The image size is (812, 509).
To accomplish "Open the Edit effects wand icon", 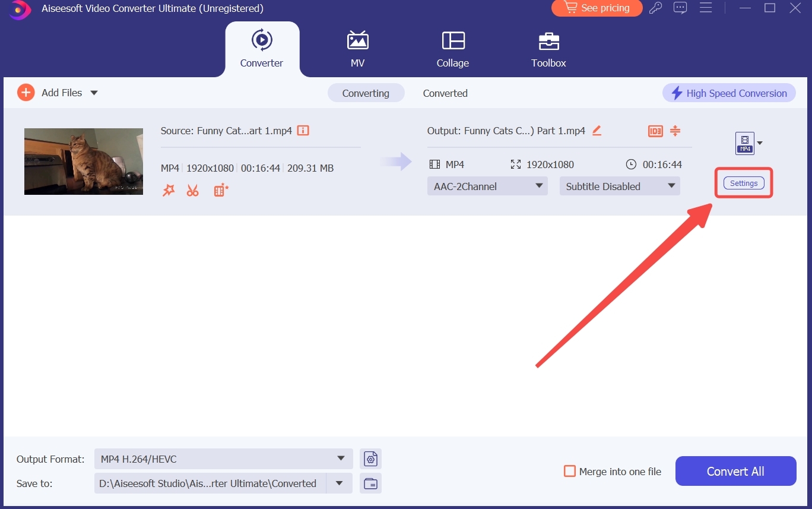I will 169,190.
